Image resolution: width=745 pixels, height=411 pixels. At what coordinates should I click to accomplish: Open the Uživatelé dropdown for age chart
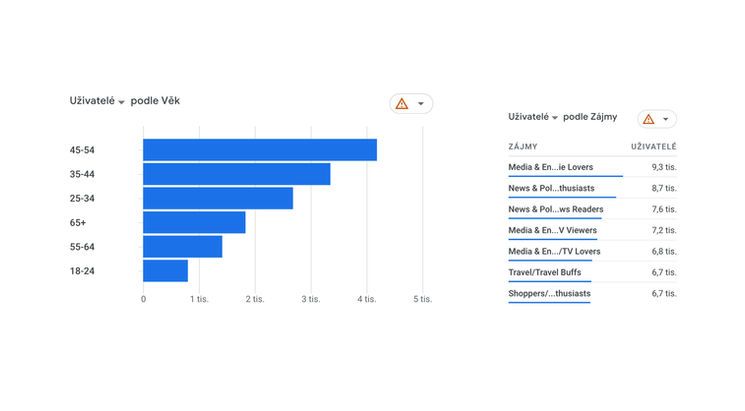(x=98, y=102)
